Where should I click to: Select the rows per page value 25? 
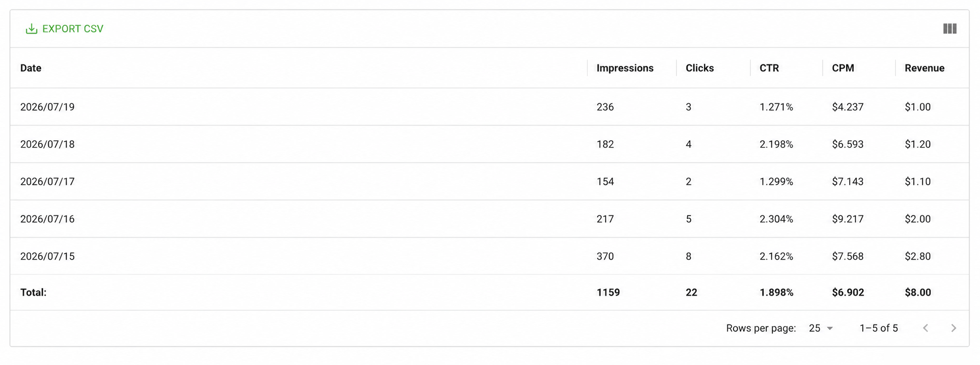pos(815,328)
